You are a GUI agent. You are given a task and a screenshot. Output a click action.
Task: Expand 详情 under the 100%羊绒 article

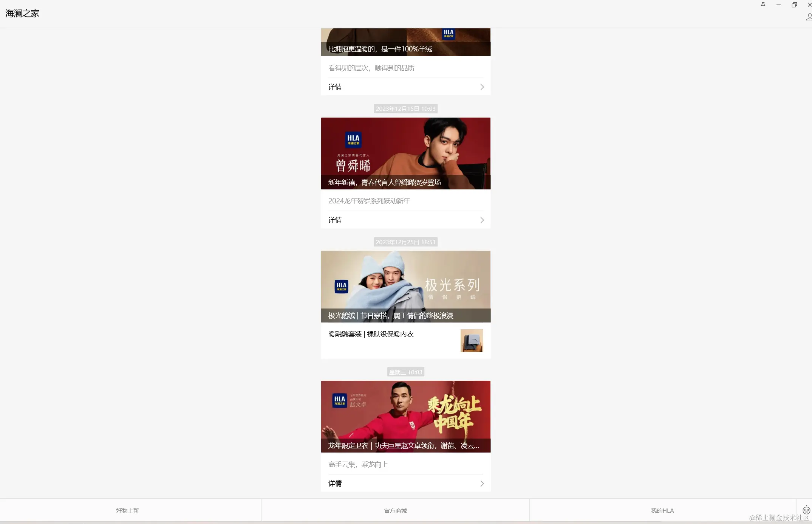405,87
